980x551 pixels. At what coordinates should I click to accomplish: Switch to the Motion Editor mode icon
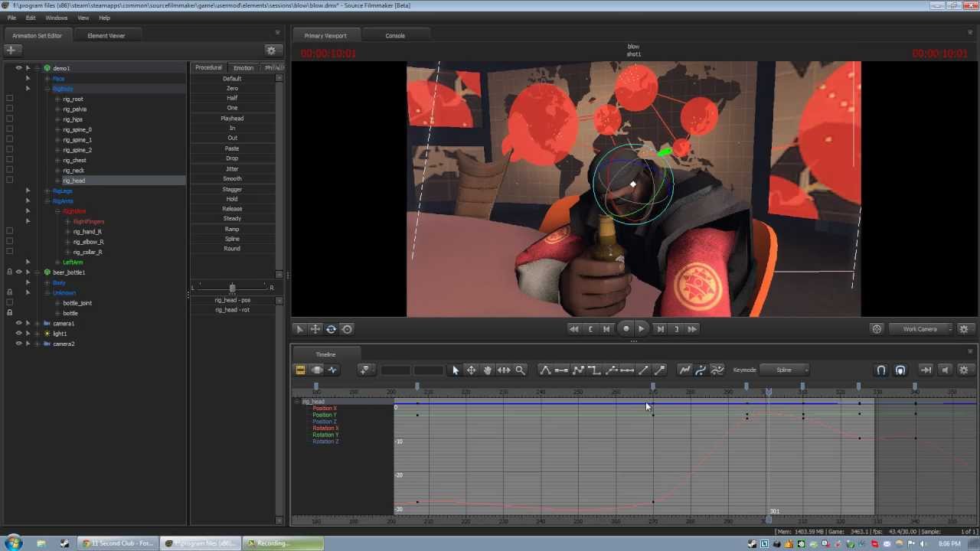316,370
